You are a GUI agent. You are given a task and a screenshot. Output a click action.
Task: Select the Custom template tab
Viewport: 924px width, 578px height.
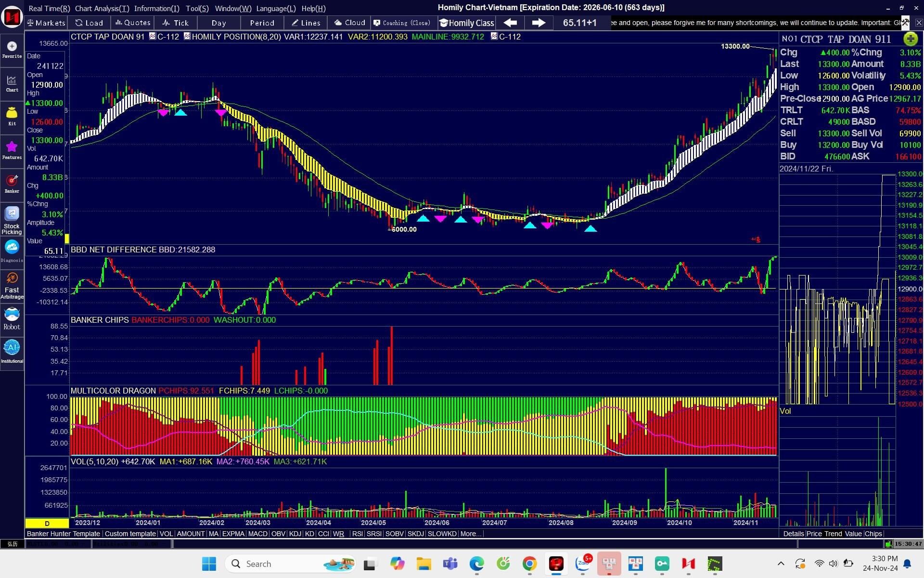tap(130, 534)
